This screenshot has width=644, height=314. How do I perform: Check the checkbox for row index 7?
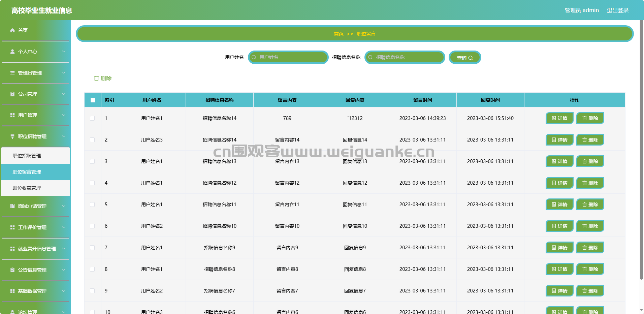(92, 248)
